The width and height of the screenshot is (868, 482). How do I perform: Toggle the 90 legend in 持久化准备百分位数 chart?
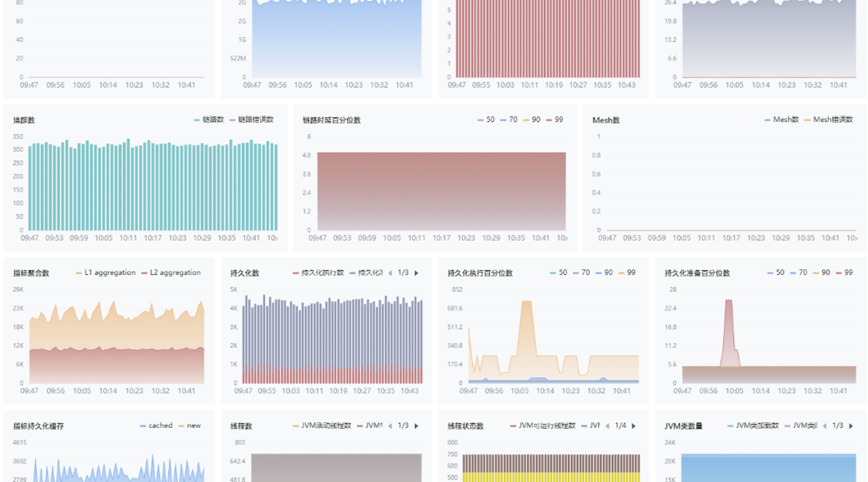point(822,273)
